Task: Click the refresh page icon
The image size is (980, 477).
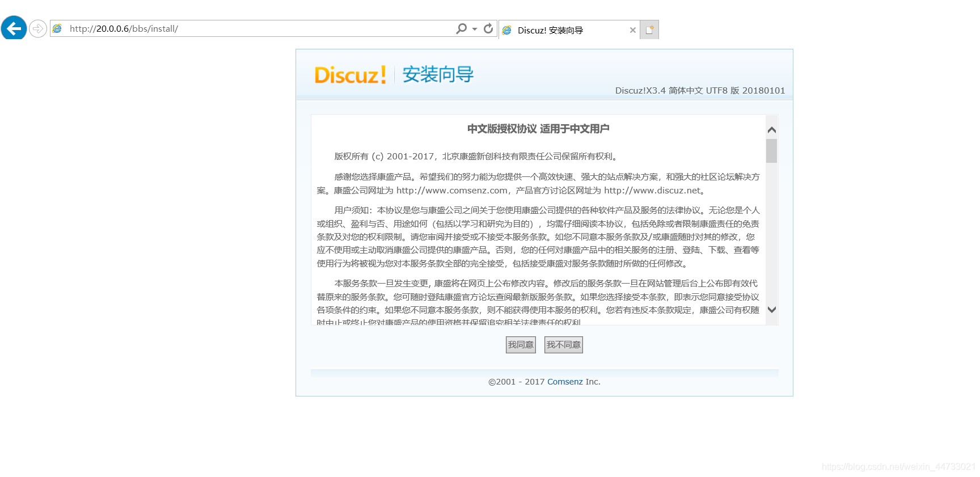Action: pyautogui.click(x=488, y=28)
